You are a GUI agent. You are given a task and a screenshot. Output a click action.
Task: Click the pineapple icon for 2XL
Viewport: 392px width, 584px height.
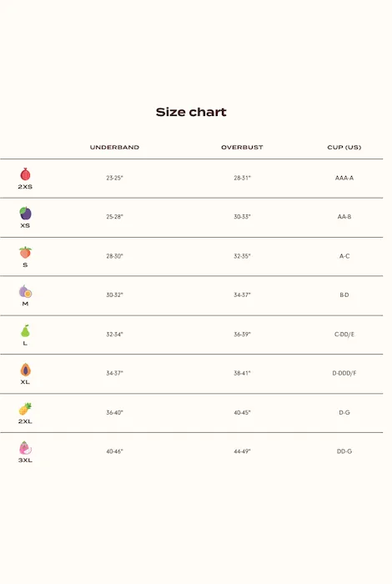coord(25,409)
